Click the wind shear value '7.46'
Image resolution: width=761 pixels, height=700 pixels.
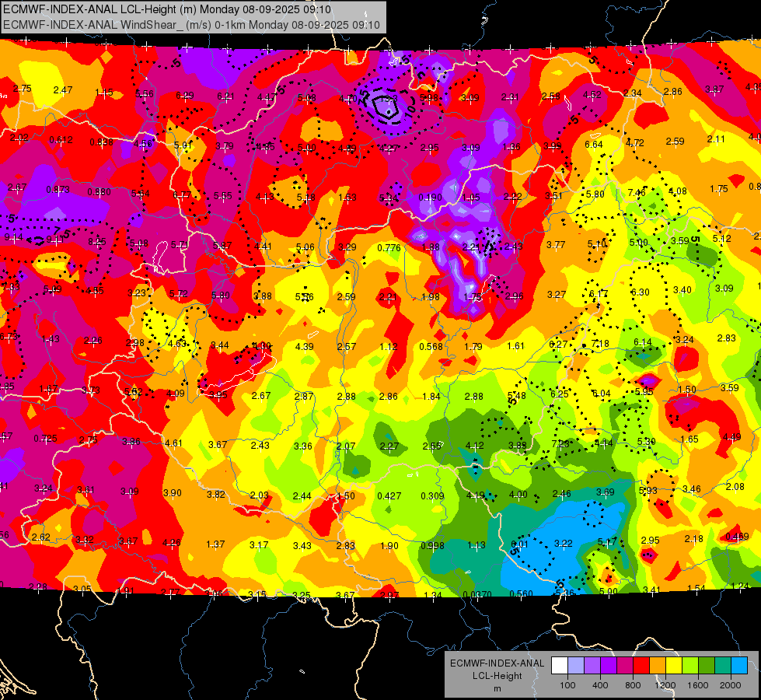coord(637,193)
